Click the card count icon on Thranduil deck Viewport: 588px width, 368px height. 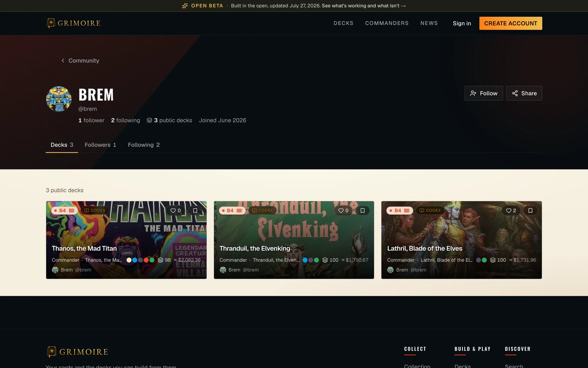coord(325,260)
